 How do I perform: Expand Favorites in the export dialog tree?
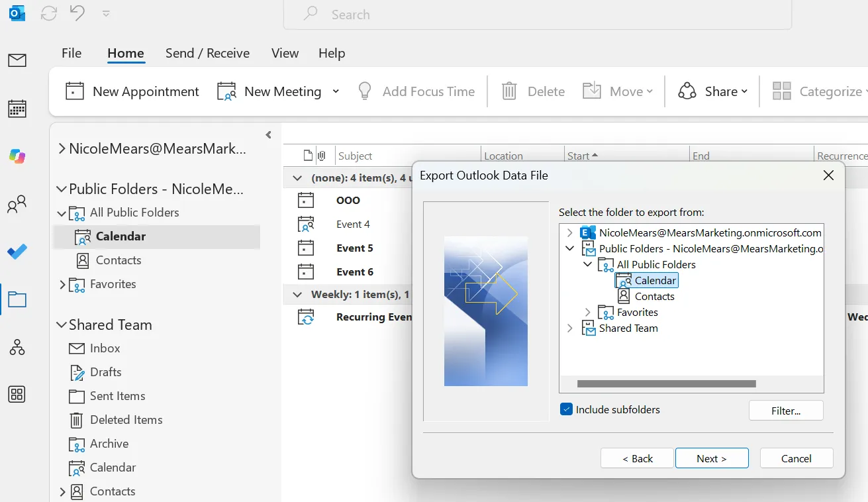coord(588,313)
